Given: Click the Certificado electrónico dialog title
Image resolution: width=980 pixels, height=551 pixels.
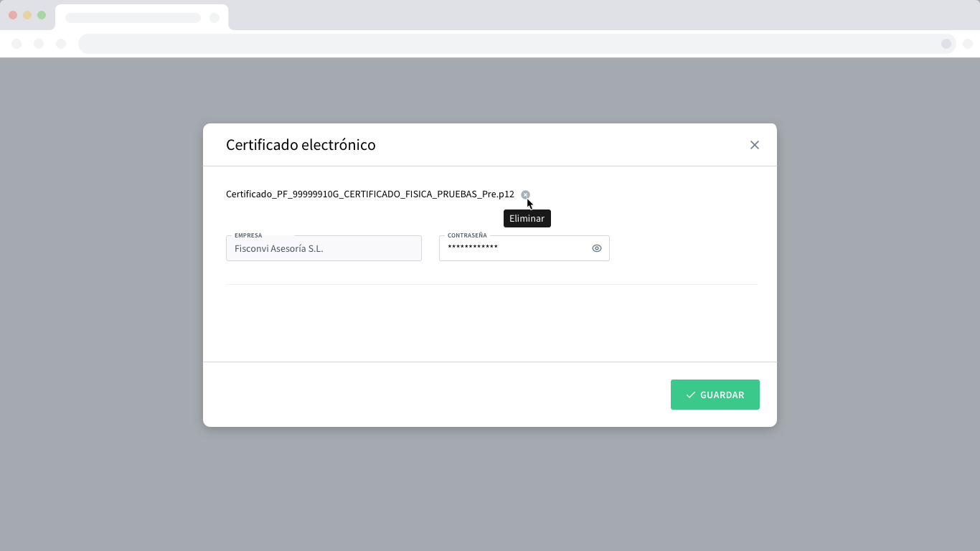Looking at the screenshot, I should (301, 145).
